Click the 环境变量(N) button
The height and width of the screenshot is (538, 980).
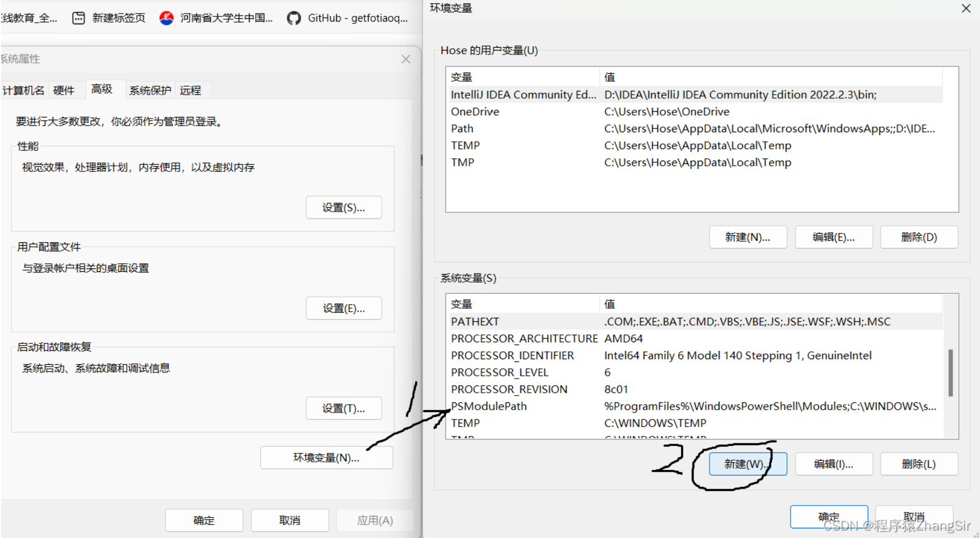[x=327, y=457]
